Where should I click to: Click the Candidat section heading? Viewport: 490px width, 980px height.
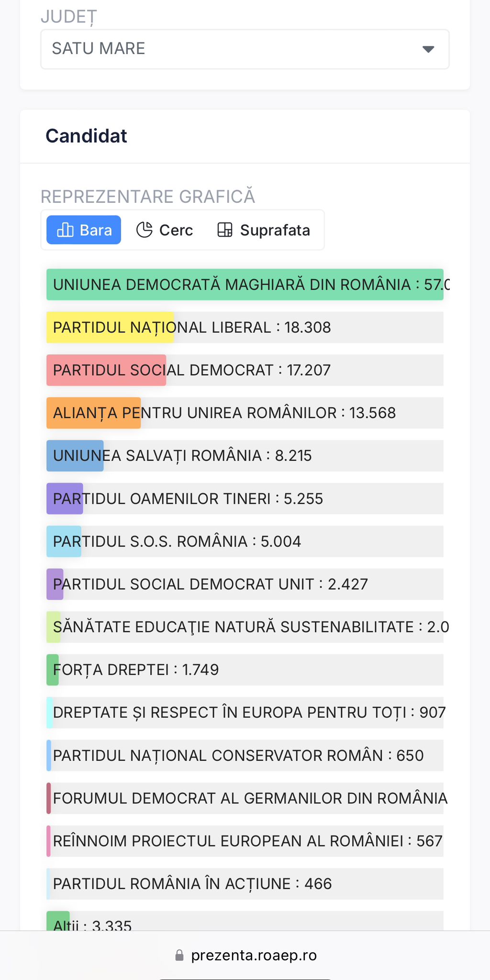(x=86, y=136)
